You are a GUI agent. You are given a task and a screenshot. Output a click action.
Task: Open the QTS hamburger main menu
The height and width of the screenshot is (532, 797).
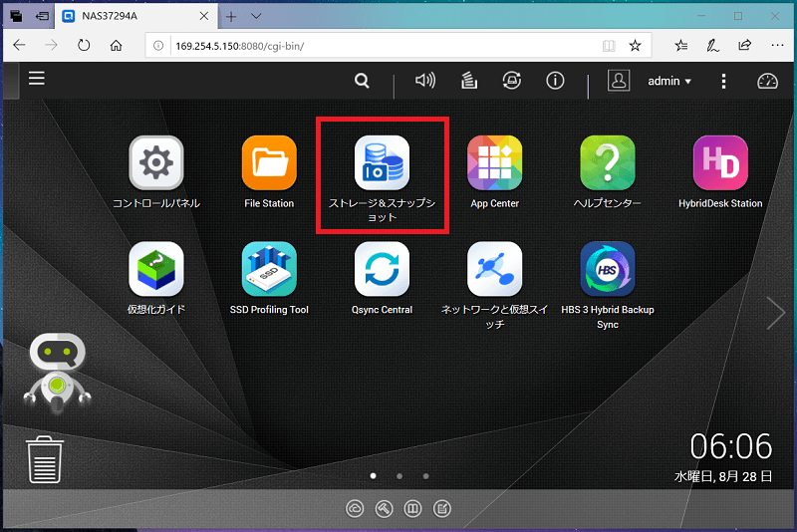tap(37, 79)
